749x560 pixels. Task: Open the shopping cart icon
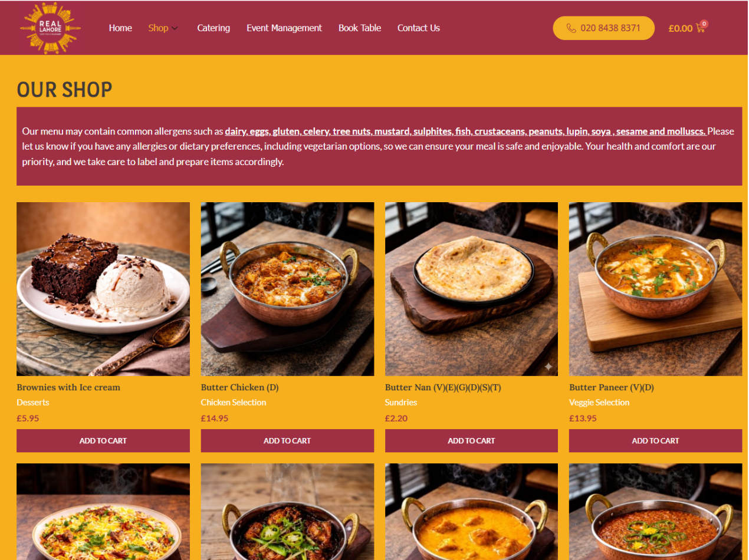[x=701, y=28]
